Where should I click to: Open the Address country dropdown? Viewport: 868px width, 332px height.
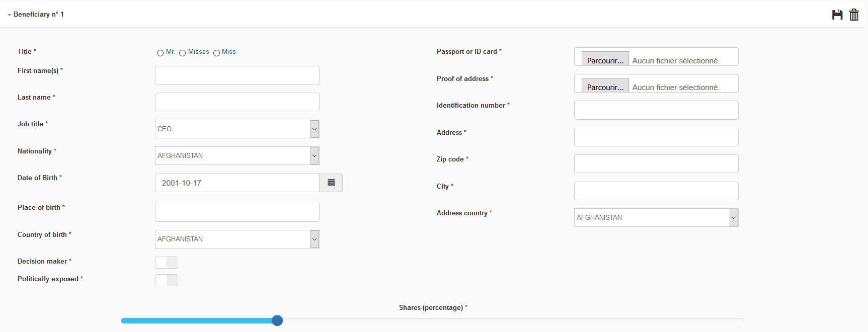coord(656,217)
